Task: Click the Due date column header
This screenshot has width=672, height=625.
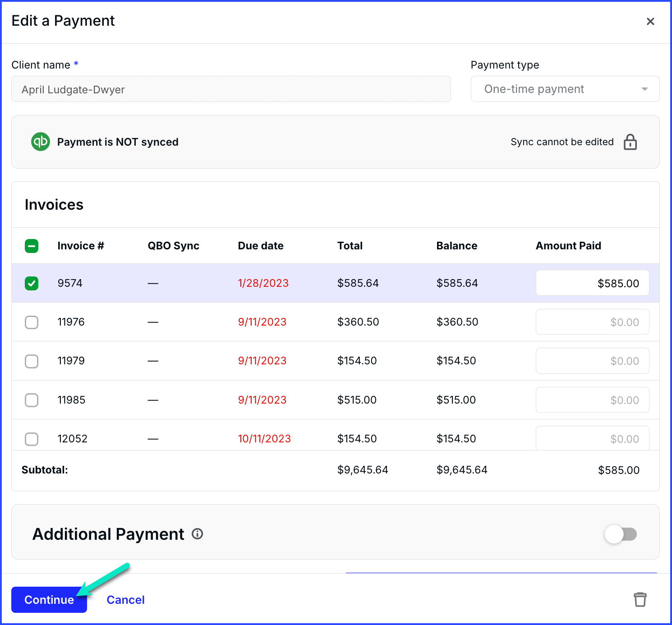Action: [261, 246]
